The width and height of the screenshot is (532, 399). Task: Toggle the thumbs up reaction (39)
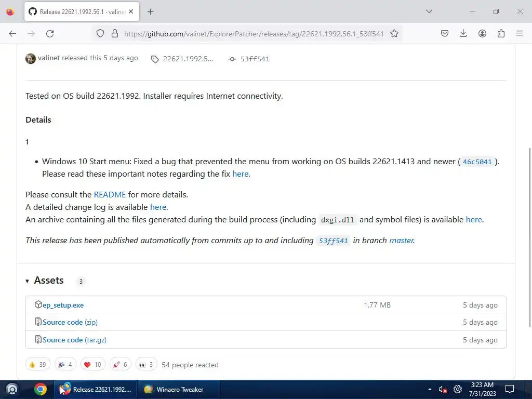coord(37,365)
